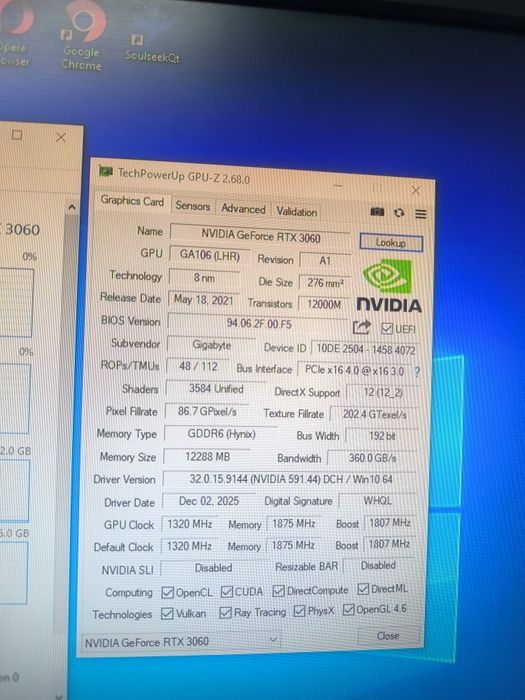This screenshot has height=700, width=525.
Task: Switch to the Sensors tab
Action: 192,206
